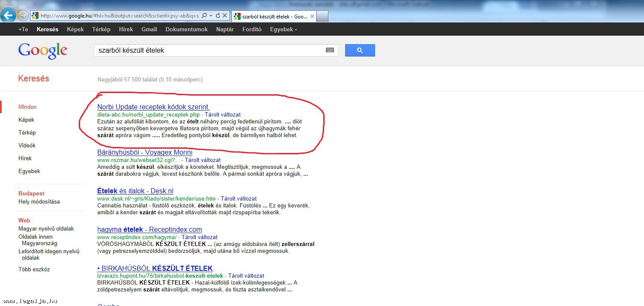The image size is (644, 306).
Task: Select Keresés in the top black bar
Action: [48, 29]
